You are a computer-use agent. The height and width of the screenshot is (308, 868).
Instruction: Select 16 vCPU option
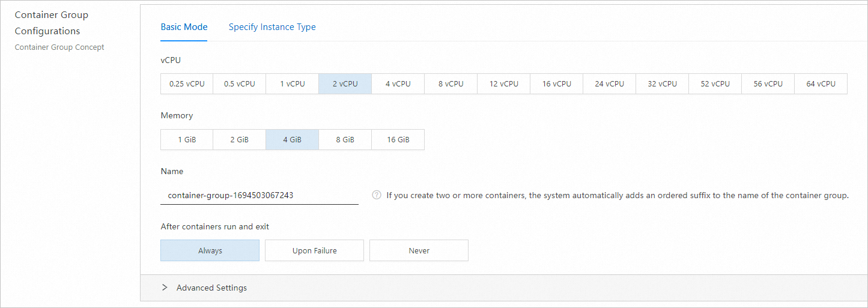(557, 84)
